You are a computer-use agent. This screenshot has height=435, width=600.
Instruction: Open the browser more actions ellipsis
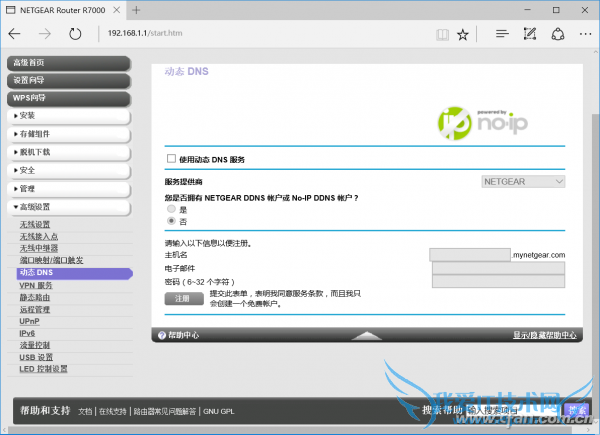(585, 34)
